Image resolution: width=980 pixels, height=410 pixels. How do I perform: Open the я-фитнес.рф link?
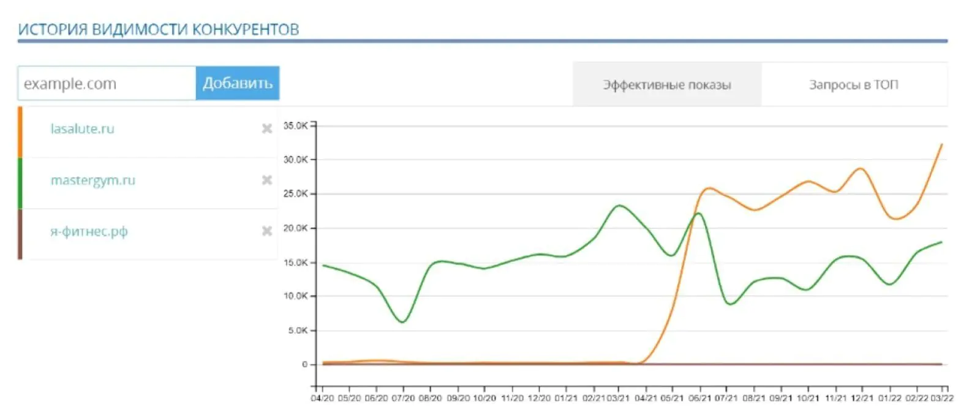click(89, 231)
